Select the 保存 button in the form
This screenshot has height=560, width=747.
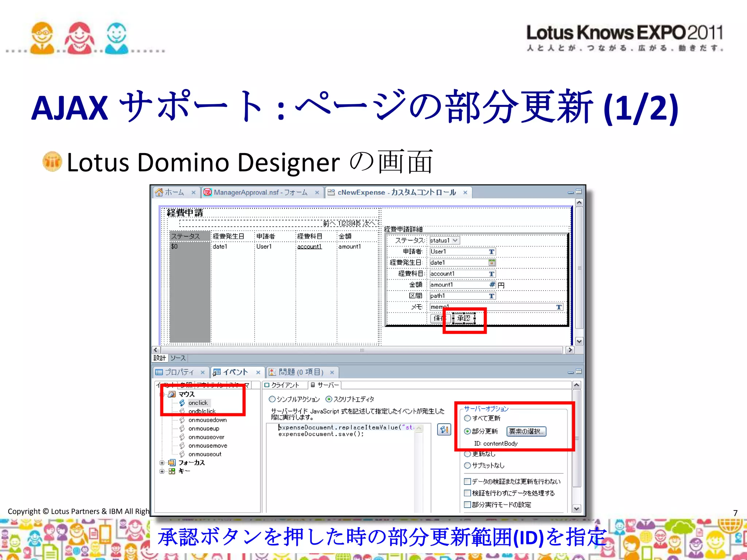(x=440, y=318)
